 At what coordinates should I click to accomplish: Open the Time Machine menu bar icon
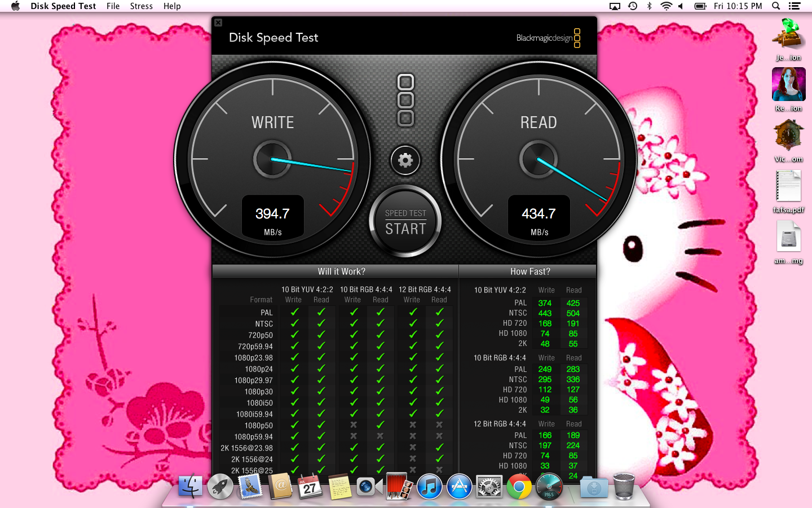point(633,6)
